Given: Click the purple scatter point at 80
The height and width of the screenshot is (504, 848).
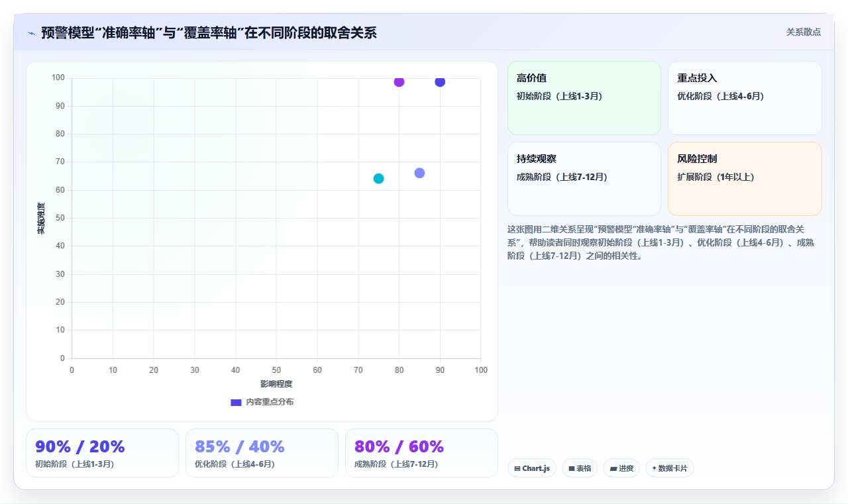Looking at the screenshot, I should pyautogui.click(x=399, y=81).
